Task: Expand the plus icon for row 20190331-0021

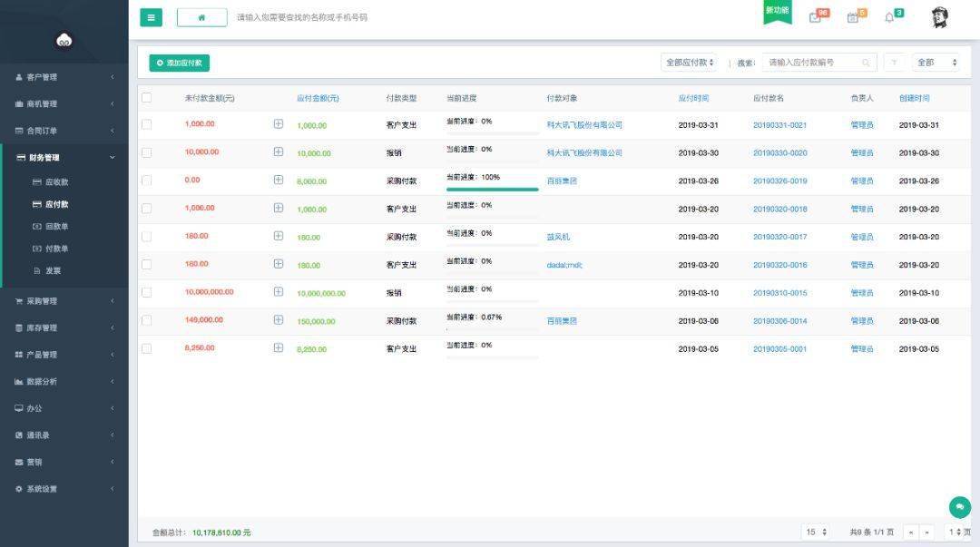Action: tap(279, 123)
